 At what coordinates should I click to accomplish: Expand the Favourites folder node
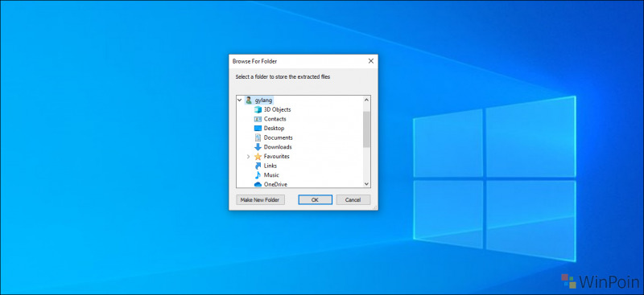249,157
